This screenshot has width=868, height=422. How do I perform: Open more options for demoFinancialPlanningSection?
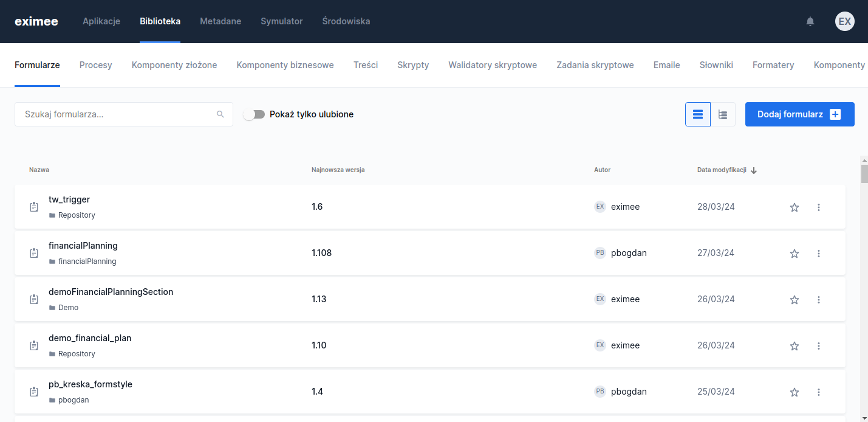(818, 300)
